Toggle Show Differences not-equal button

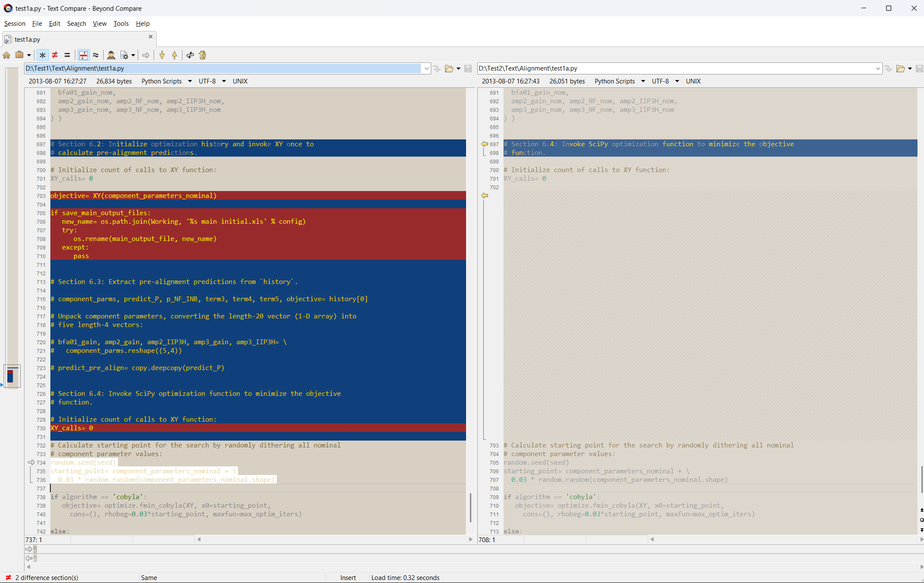[x=55, y=55]
